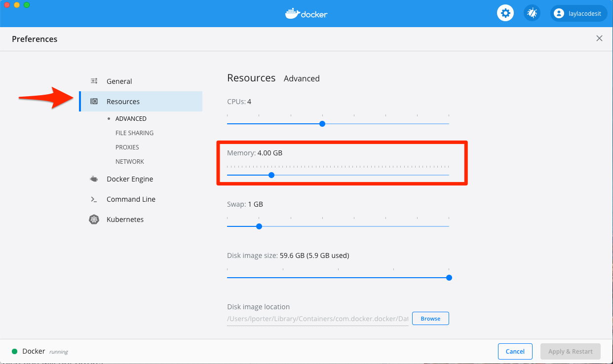Open settings via the gear icon
This screenshot has height=364, width=613.
click(505, 13)
